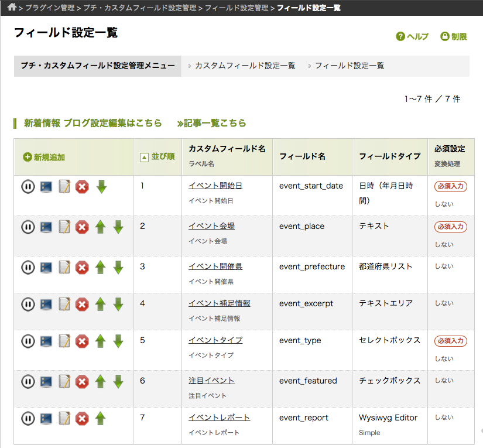Move the event_report row up with the green arrow
Image resolution: width=483 pixels, height=448 pixels.
[x=100, y=418]
